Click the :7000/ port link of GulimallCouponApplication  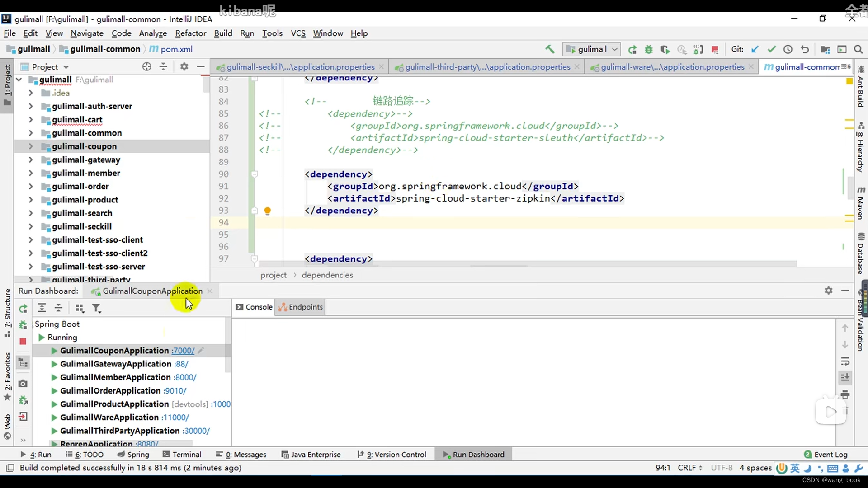183,351
